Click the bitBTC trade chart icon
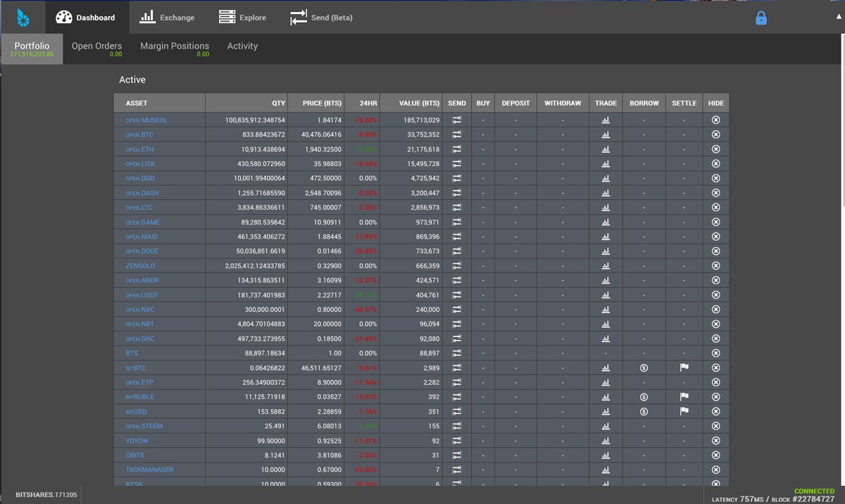Screen dimensions: 845x504 pos(605,368)
